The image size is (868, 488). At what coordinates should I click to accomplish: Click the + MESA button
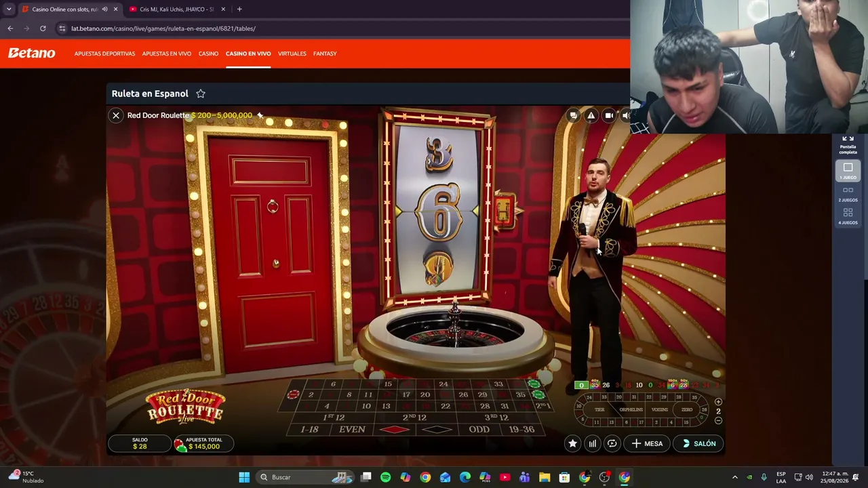(x=647, y=443)
